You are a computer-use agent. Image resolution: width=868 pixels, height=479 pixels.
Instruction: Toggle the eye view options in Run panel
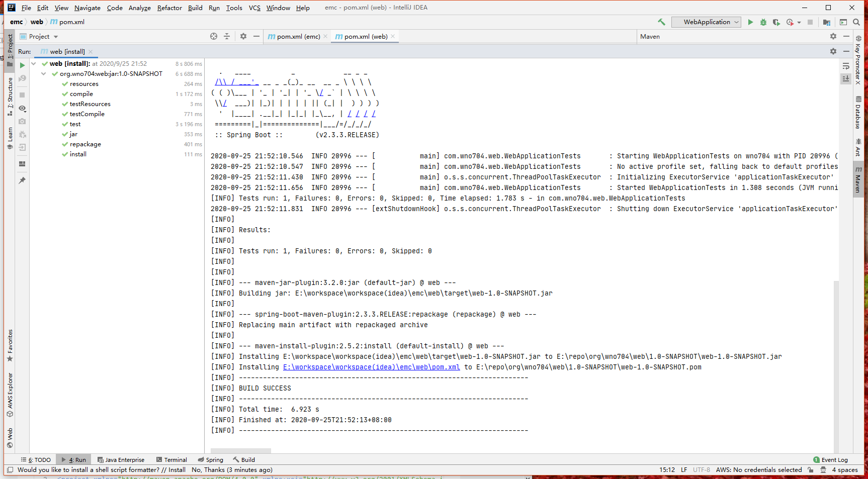point(22,109)
